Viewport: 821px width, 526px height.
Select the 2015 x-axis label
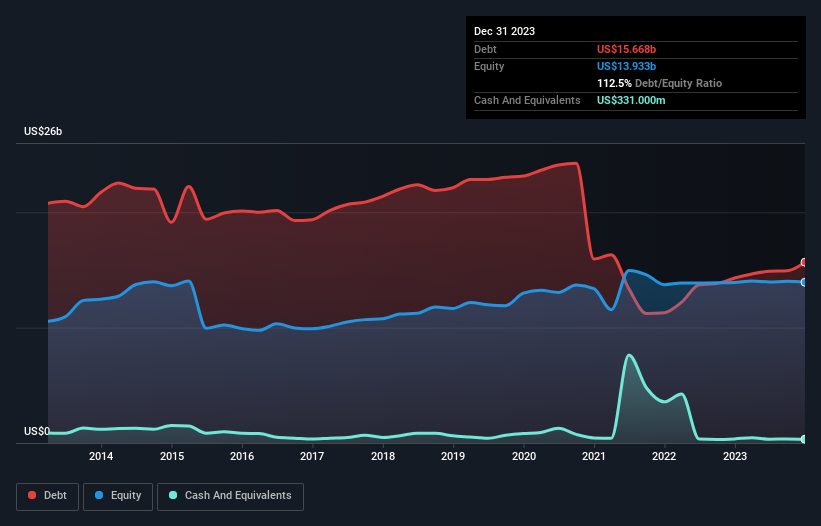[x=172, y=456]
